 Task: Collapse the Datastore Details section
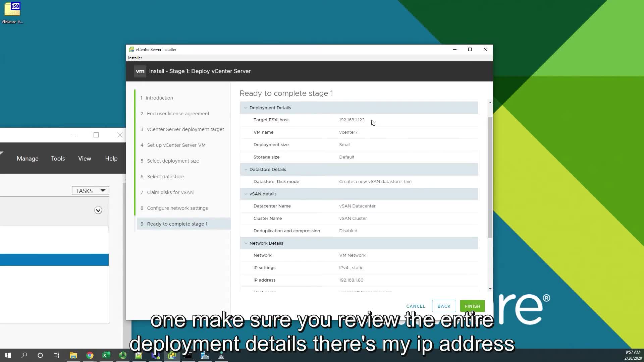246,170
